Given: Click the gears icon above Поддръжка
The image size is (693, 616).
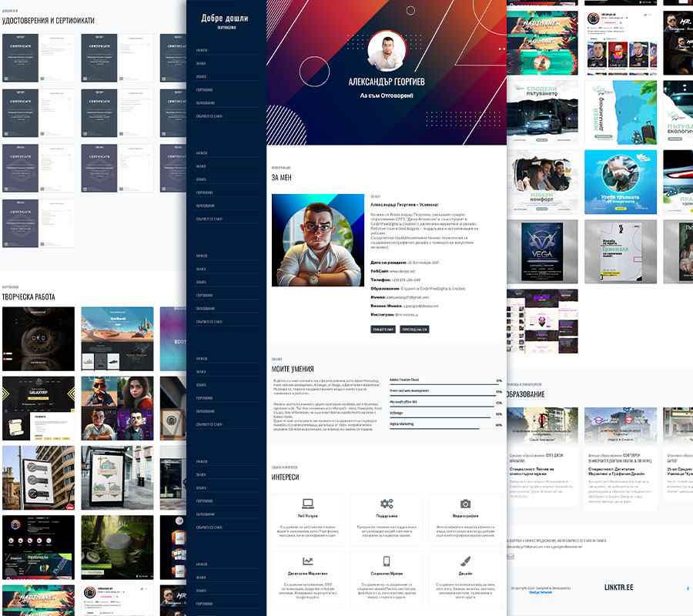Looking at the screenshot, I should tap(387, 504).
